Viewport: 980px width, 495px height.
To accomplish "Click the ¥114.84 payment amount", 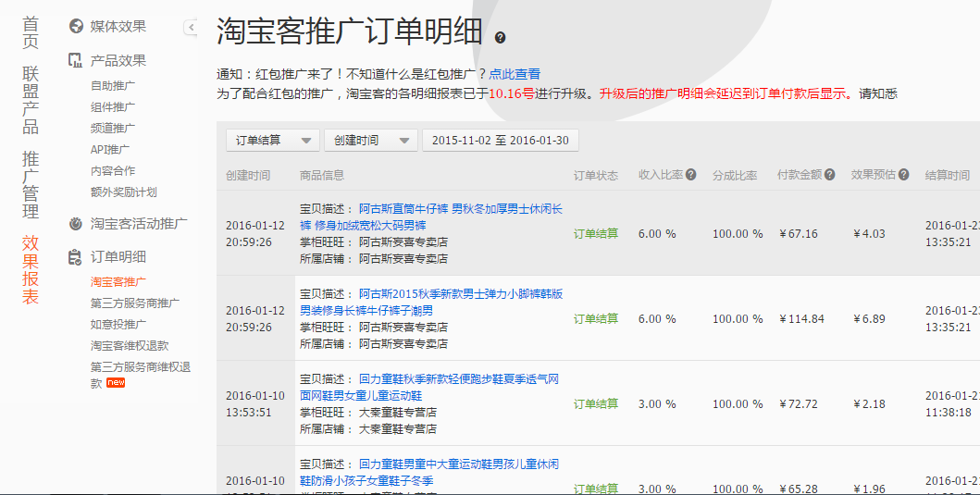I will click(x=802, y=319).
